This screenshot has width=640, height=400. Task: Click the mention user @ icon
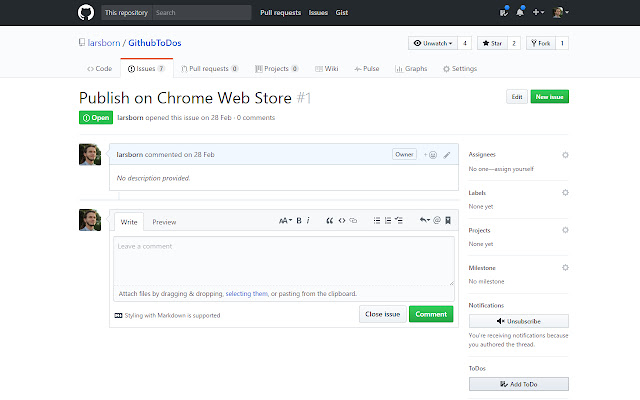pyautogui.click(x=437, y=220)
